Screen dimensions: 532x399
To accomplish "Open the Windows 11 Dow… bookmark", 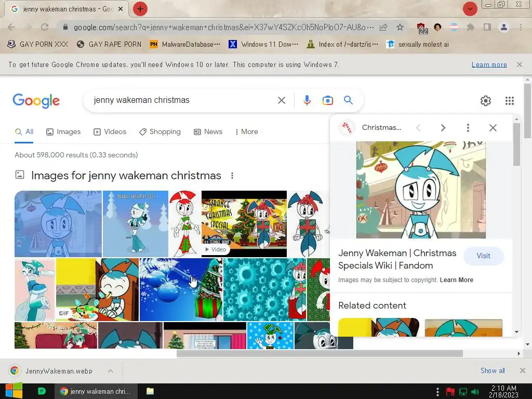I will [x=263, y=45].
